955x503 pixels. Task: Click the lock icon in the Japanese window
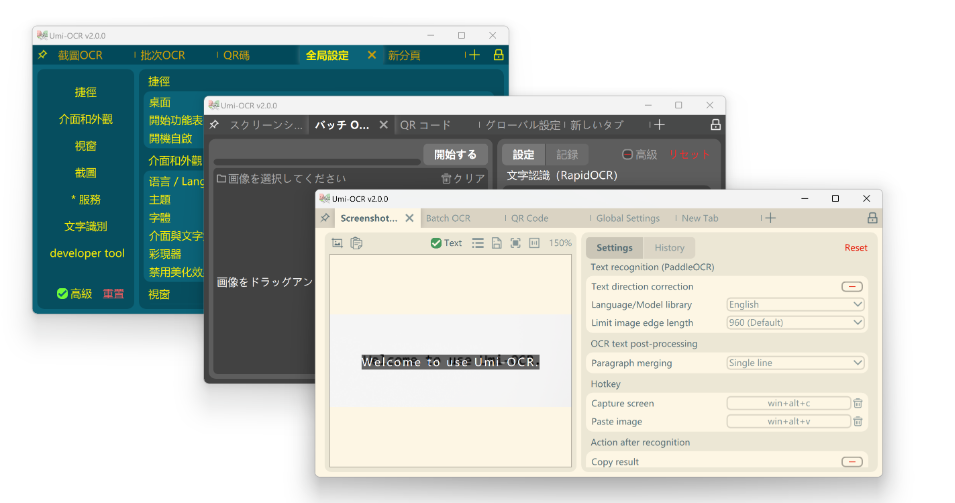716,125
